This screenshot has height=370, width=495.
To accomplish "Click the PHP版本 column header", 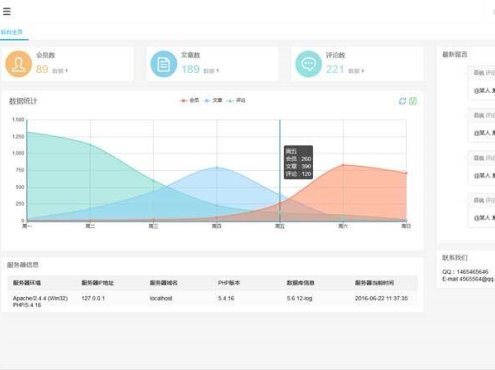I will (x=229, y=283).
